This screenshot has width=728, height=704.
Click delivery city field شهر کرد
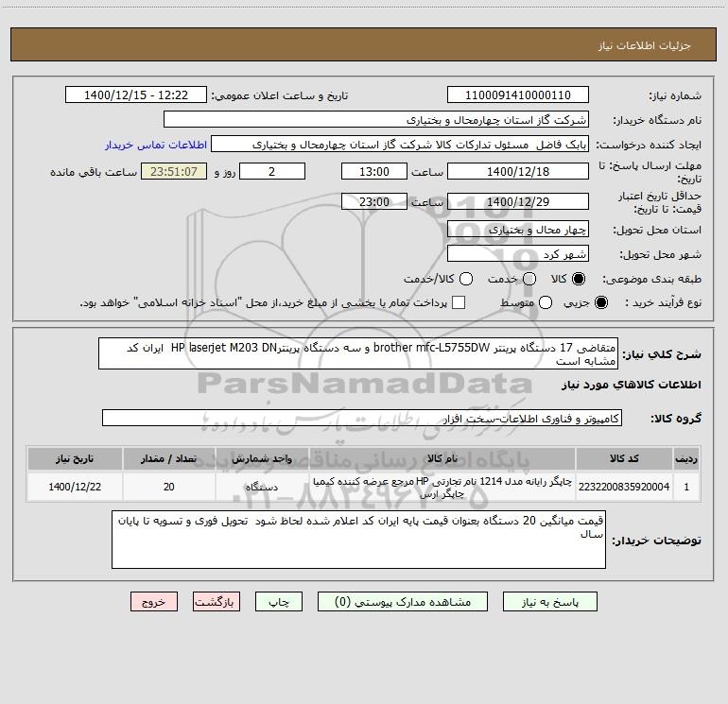518,253
